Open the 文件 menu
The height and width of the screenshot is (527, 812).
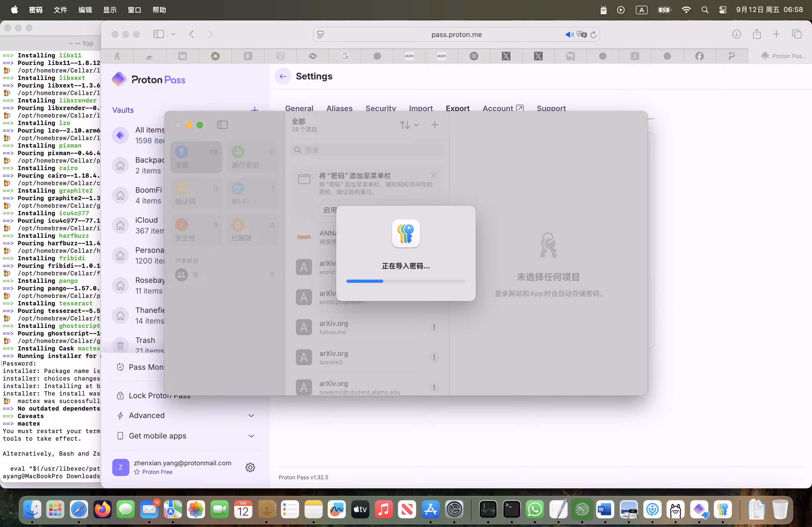pos(60,10)
